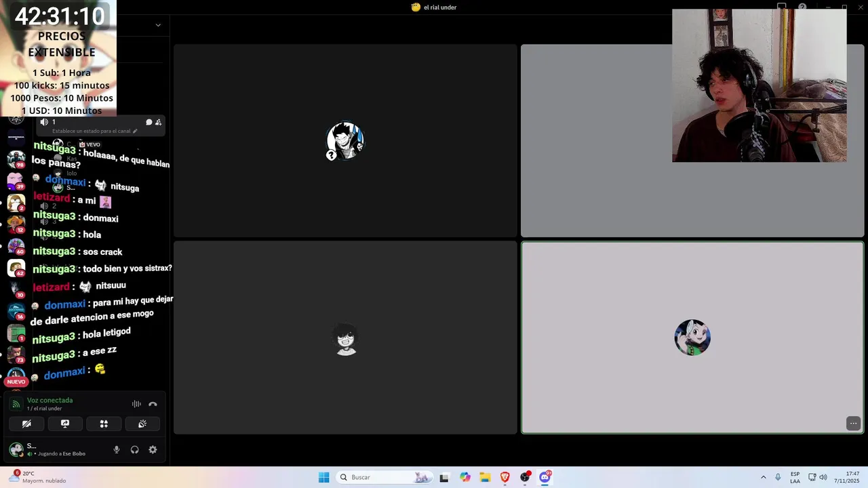Click the webcam overlay of streamer

click(x=759, y=85)
